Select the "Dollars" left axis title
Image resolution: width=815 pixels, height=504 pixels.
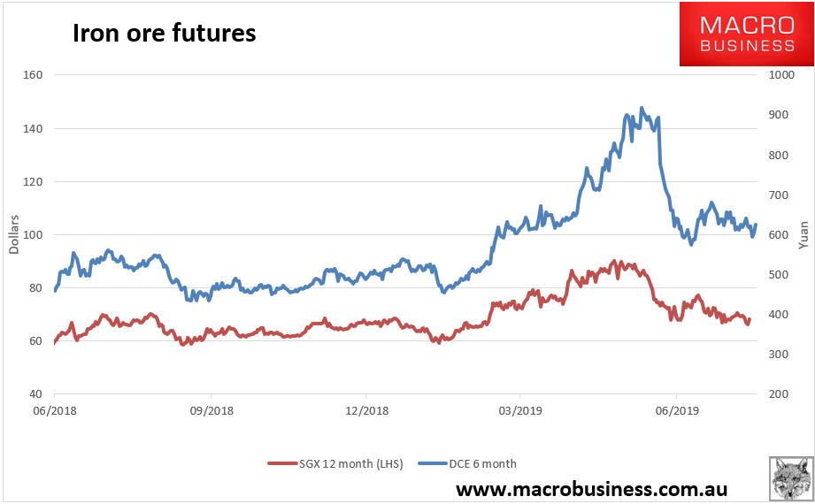[13, 233]
